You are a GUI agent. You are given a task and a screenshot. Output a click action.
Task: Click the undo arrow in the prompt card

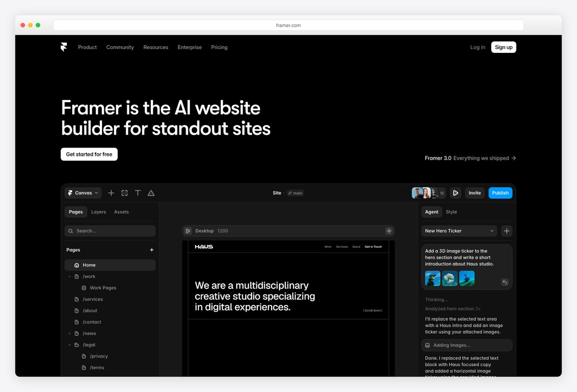tap(504, 282)
